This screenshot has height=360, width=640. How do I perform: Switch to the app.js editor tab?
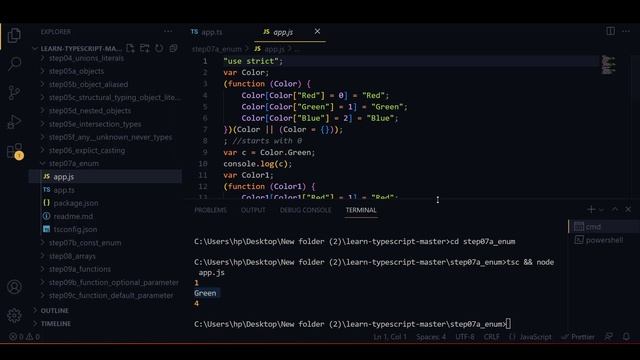[x=290, y=32]
